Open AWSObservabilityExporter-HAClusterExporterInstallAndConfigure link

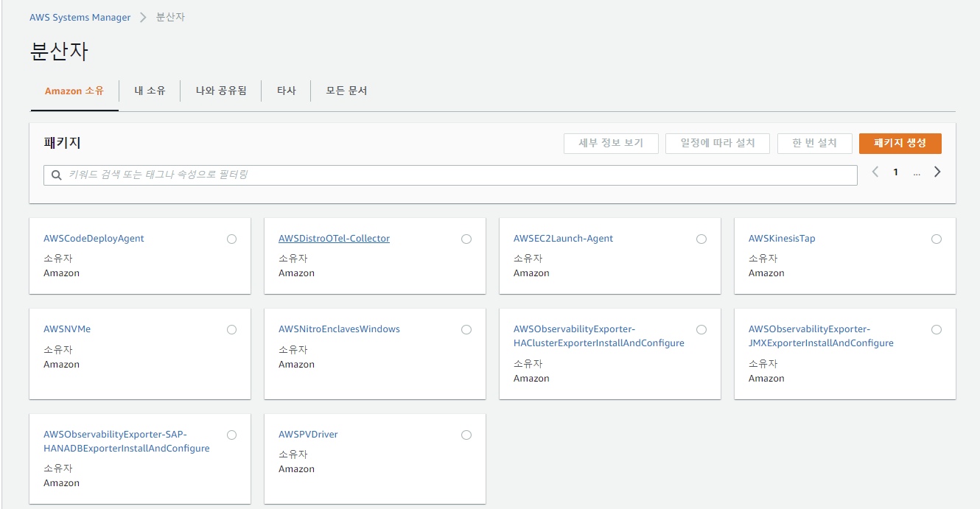tap(599, 336)
